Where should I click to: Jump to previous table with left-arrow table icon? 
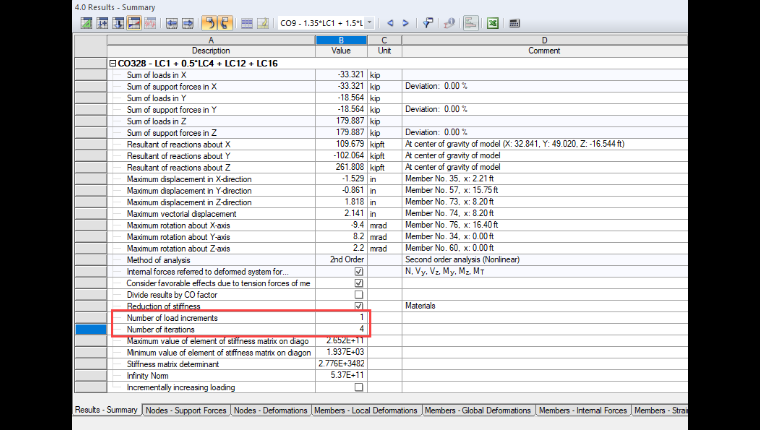(172, 23)
